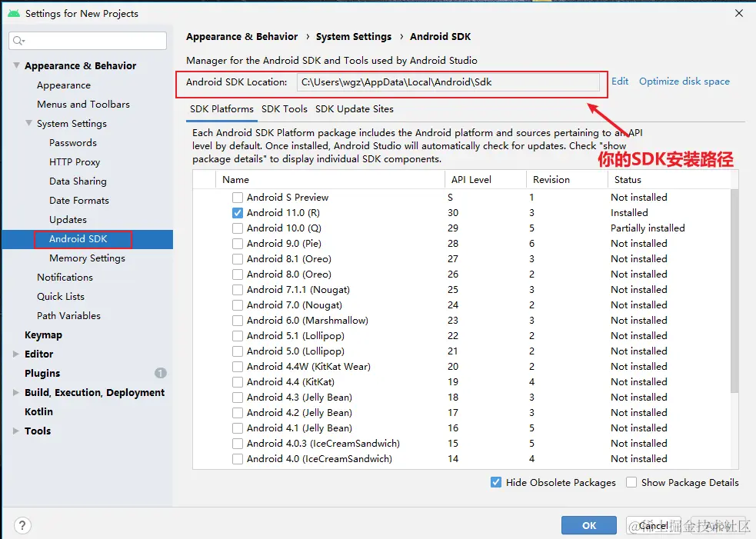Expand the Editor tree node
Viewport: 756px width, 539px height.
(16, 354)
